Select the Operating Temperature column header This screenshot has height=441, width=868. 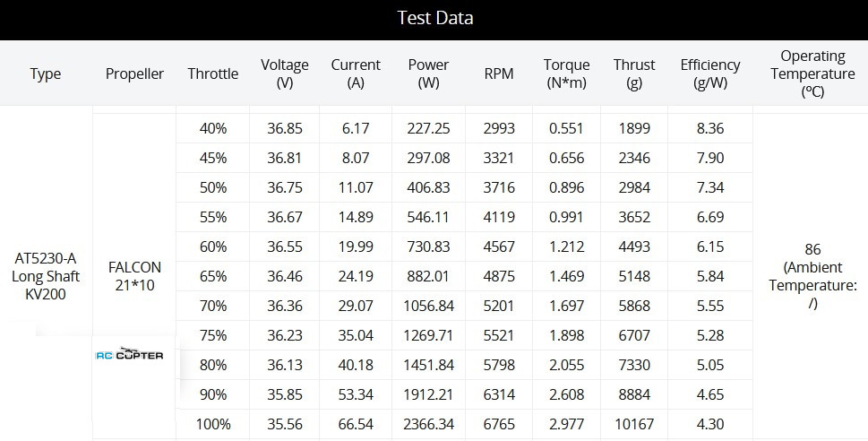point(812,73)
